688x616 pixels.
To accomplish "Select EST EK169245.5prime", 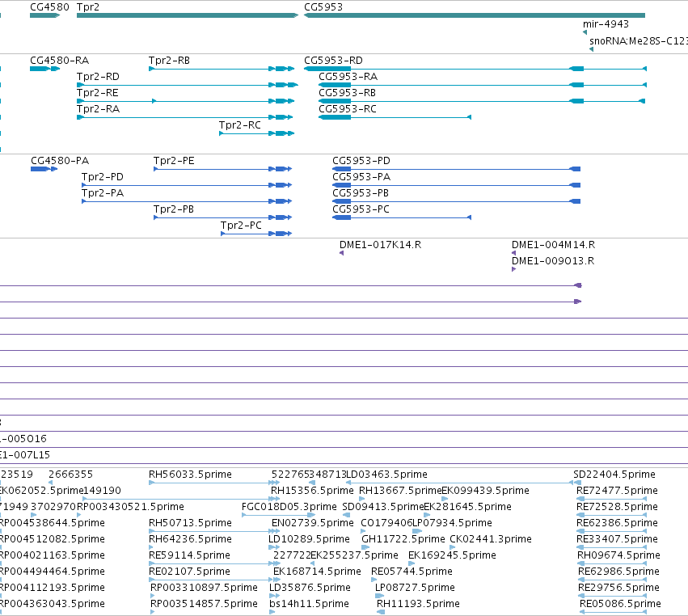I will [x=452, y=555].
